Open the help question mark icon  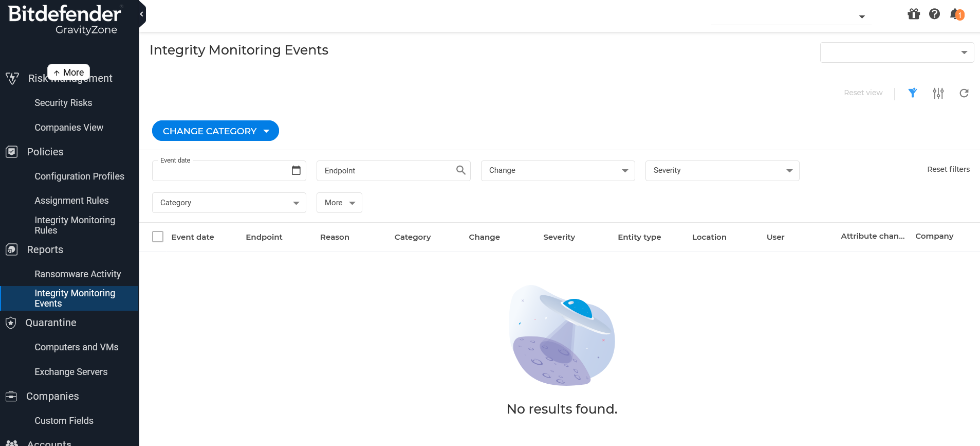point(934,14)
